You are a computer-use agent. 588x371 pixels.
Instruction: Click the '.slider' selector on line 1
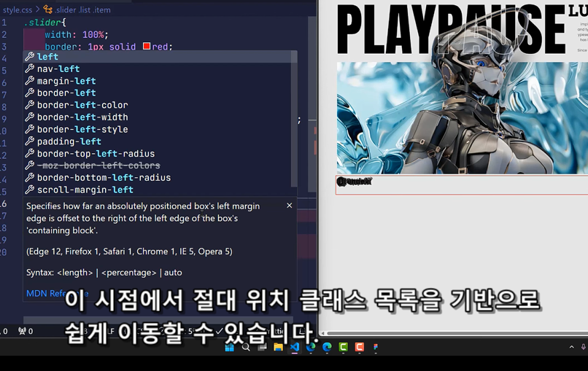[43, 23]
